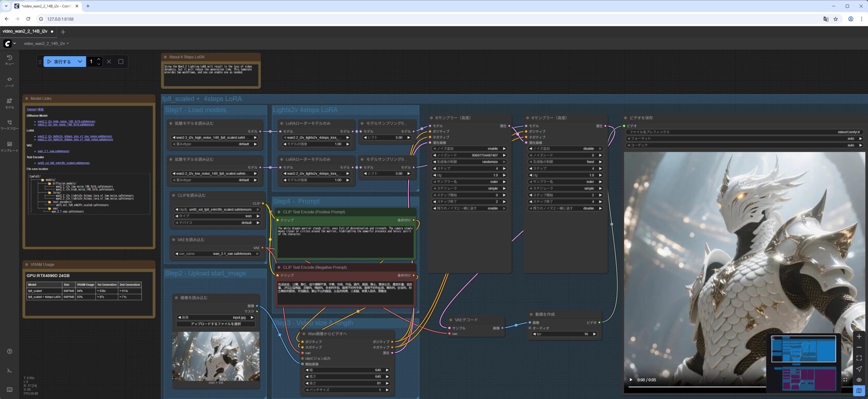Click アップロードするファイルを選択 upload button
The width and height of the screenshot is (868, 399).
click(x=216, y=324)
